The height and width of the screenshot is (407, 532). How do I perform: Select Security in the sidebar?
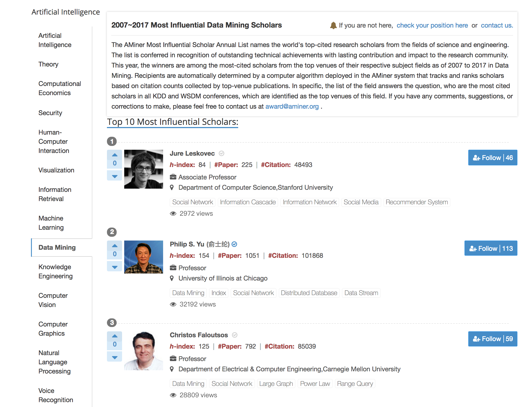pos(50,113)
